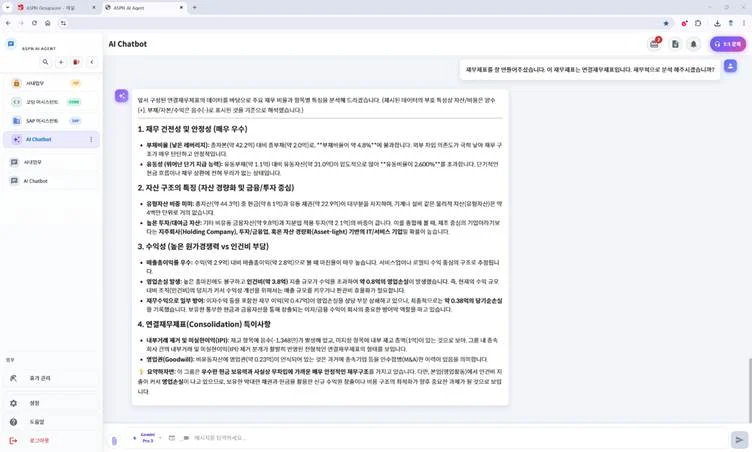
Task: Close the ASPN AI Agent browser tab
Action: (181, 8)
